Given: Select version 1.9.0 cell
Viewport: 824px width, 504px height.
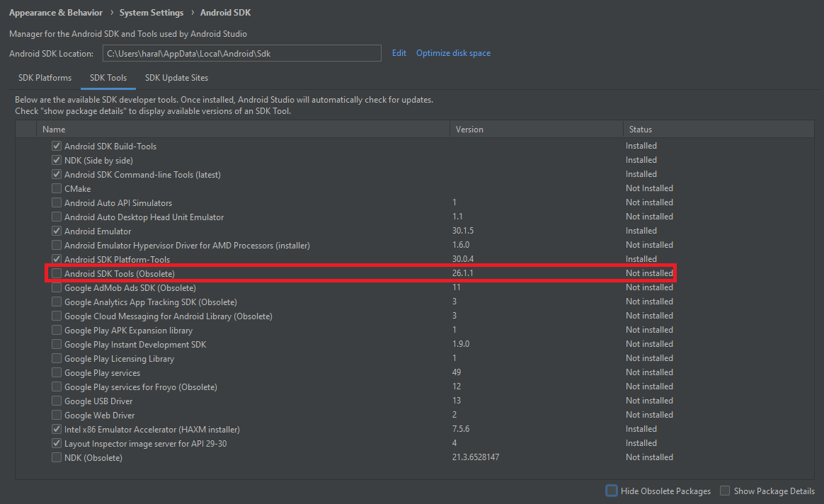Looking at the screenshot, I should [x=461, y=344].
